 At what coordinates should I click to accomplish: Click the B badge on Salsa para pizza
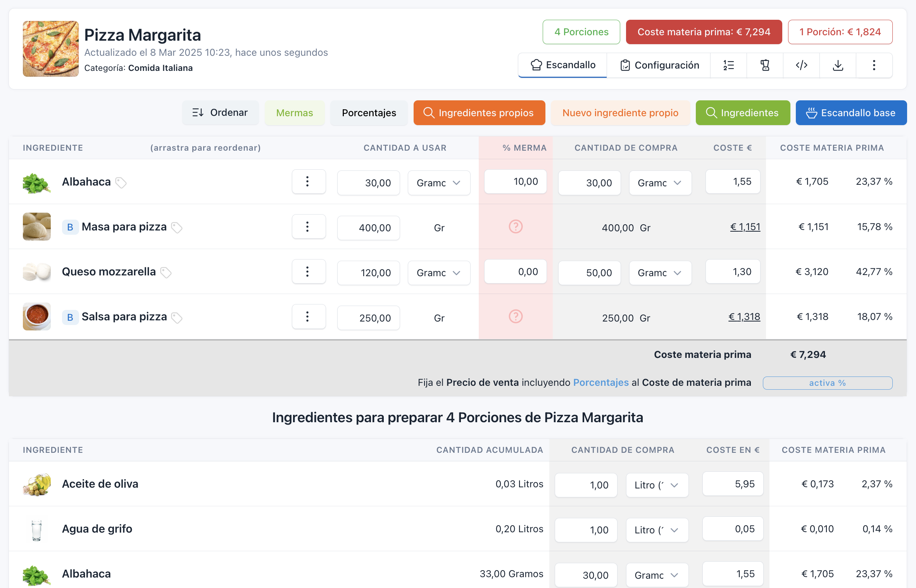[70, 317]
